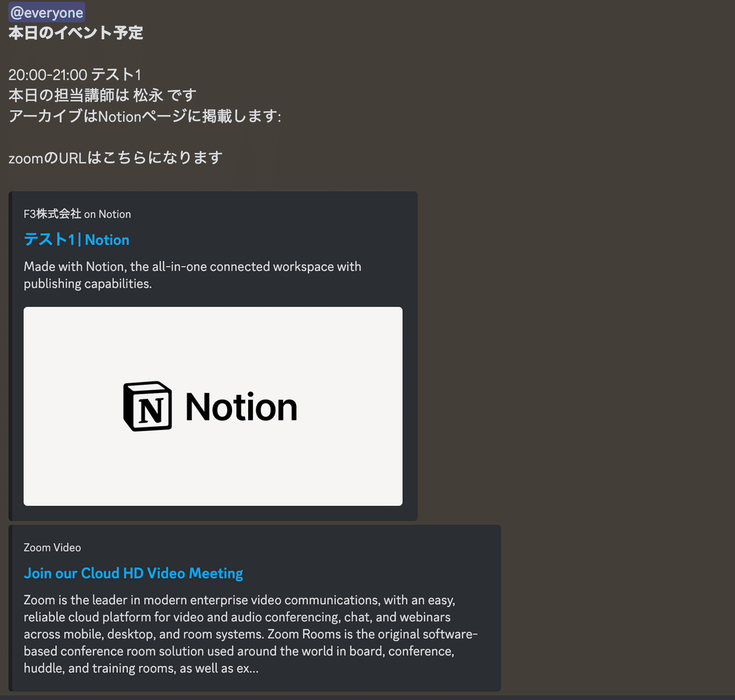Click the black N cube icon

[147, 406]
